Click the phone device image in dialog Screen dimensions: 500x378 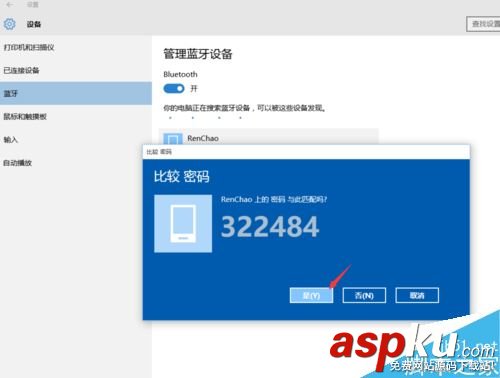click(x=183, y=223)
